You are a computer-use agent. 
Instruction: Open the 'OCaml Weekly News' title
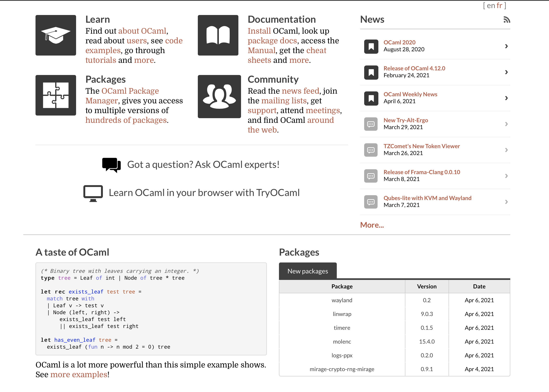click(410, 94)
